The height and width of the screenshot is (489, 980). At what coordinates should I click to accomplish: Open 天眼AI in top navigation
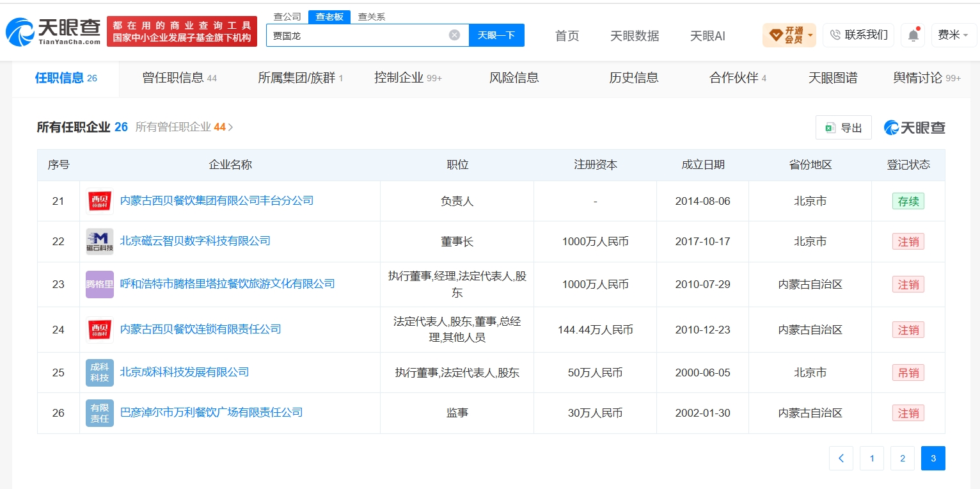click(x=707, y=36)
